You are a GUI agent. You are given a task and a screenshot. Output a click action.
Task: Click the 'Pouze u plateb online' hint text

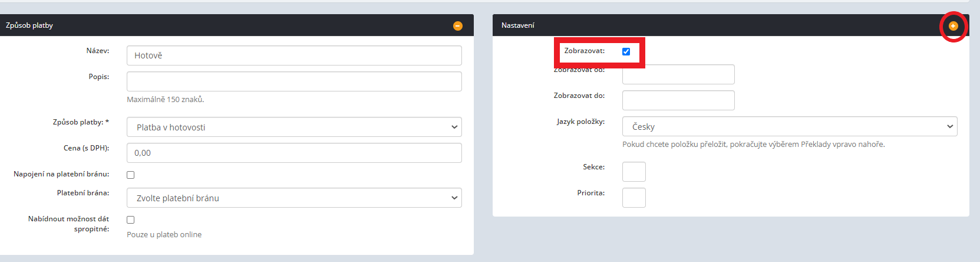pyautogui.click(x=164, y=234)
